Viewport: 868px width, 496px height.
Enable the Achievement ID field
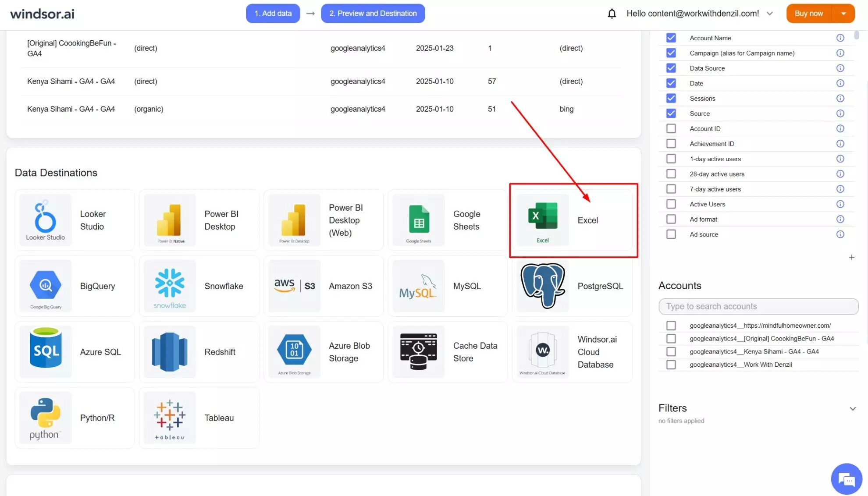click(x=671, y=144)
